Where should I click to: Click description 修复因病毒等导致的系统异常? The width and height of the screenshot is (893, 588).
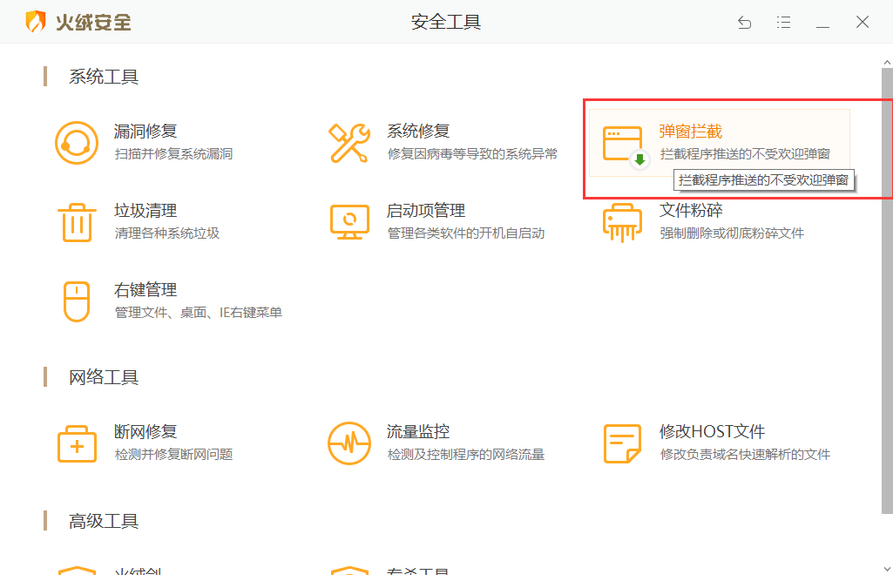click(x=472, y=154)
